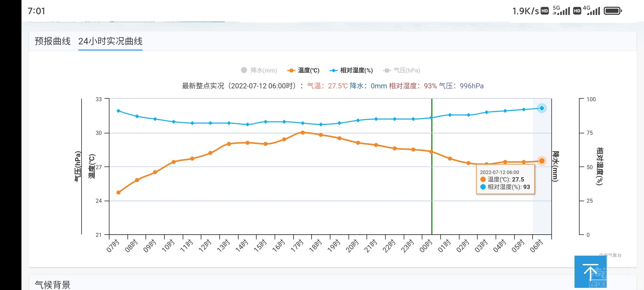The image size is (644, 290).
Task: Click the 相对湿度：93% reading text
Action: [x=413, y=86]
